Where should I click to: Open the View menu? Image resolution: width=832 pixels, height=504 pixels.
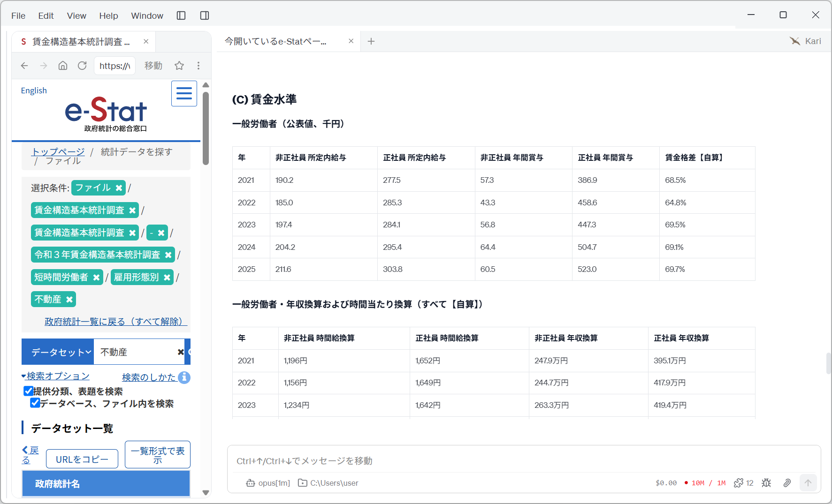point(76,15)
